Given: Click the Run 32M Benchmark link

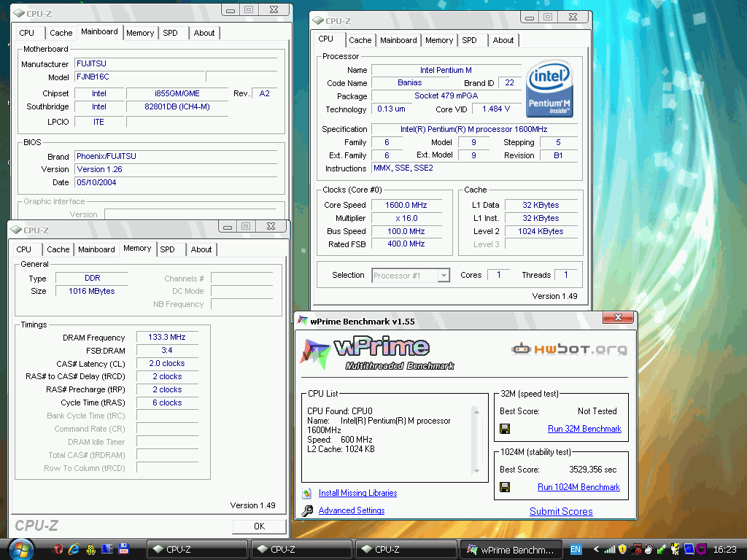Looking at the screenshot, I should (x=584, y=429).
